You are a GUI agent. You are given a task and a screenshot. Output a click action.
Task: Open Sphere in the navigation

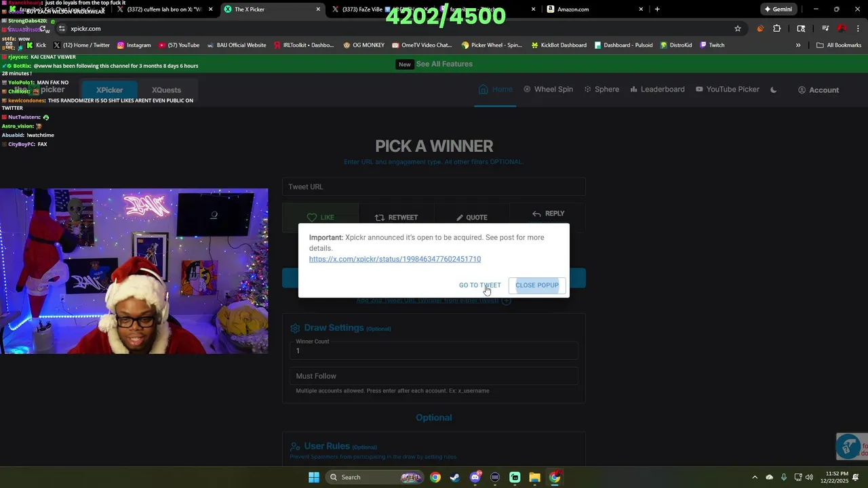[x=601, y=89]
